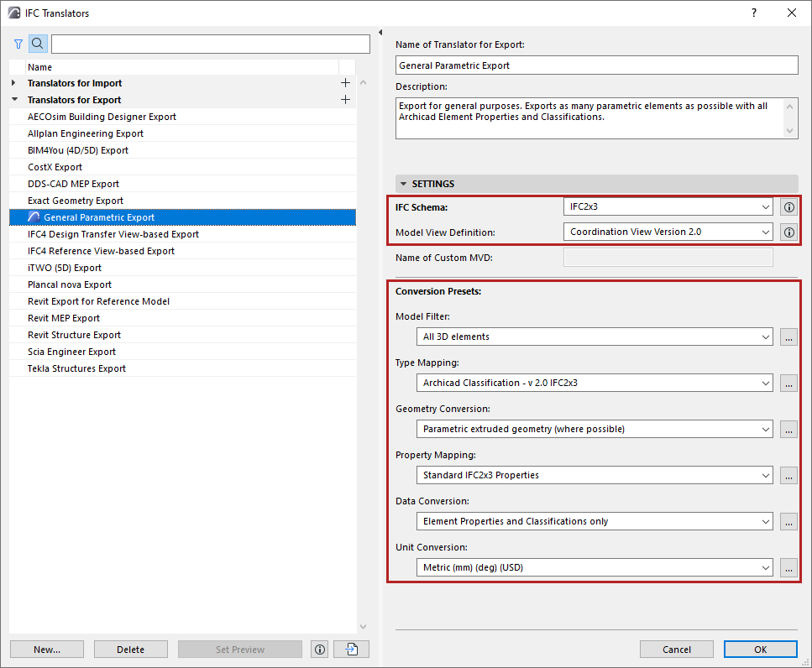Select Exact Geometry Export
This screenshot has width=812, height=668.
(x=182, y=201)
